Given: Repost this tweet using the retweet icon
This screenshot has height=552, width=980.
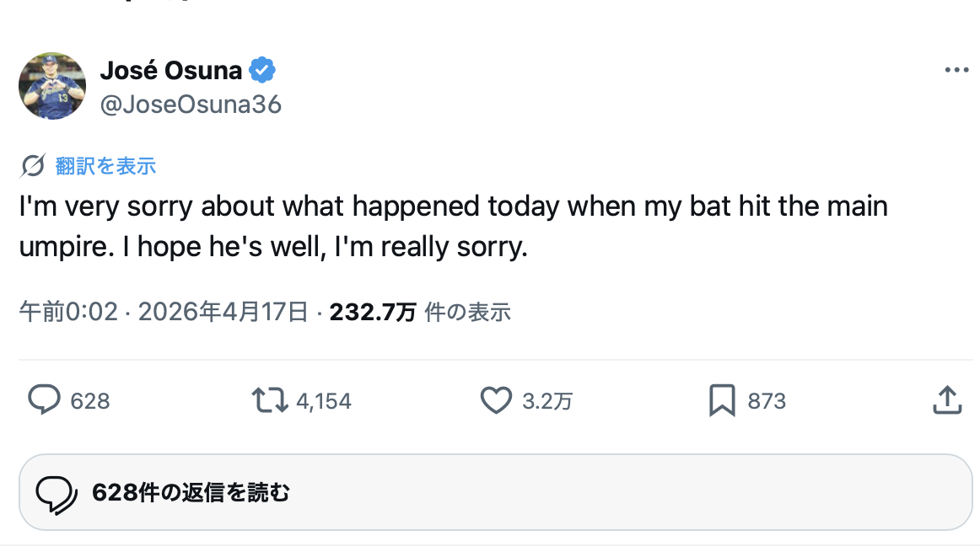Looking at the screenshot, I should point(271,400).
